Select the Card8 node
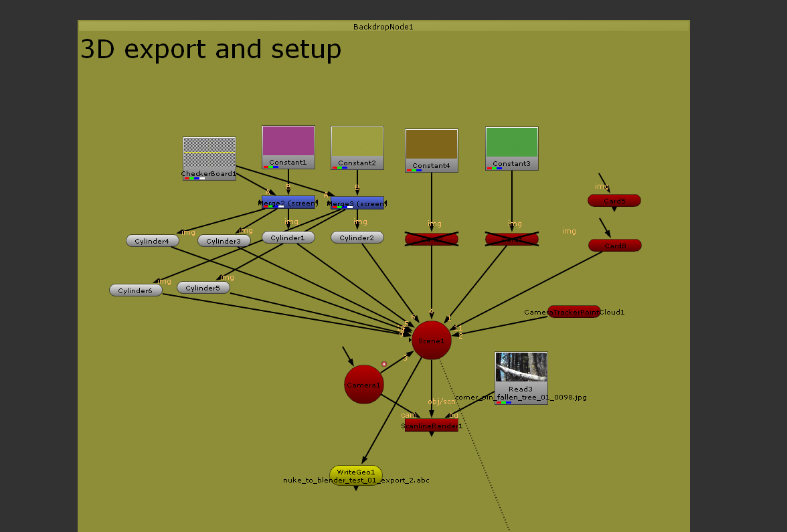Screen dimensions: 787x532 click(x=614, y=245)
